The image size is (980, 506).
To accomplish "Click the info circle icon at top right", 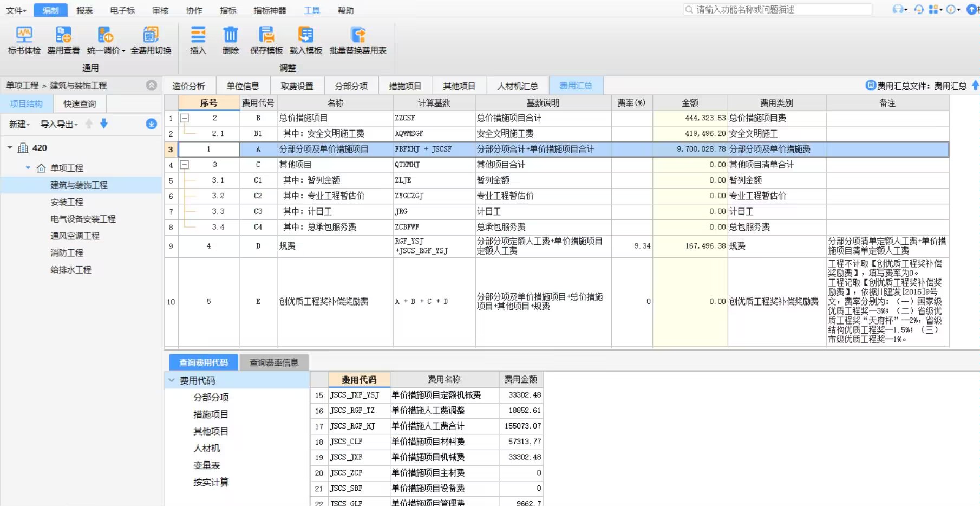I will pyautogui.click(x=951, y=9).
